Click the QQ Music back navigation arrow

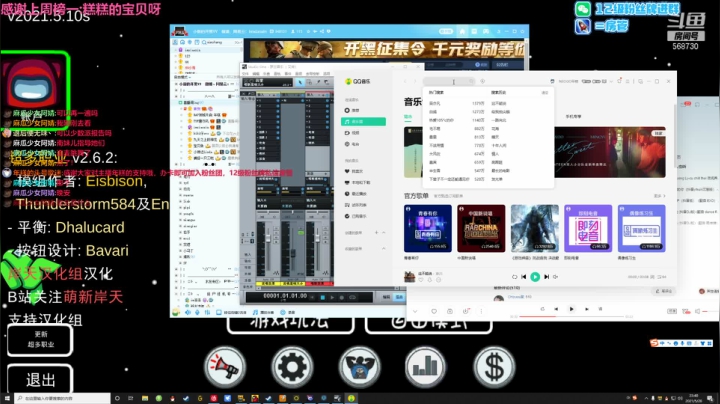(405, 81)
